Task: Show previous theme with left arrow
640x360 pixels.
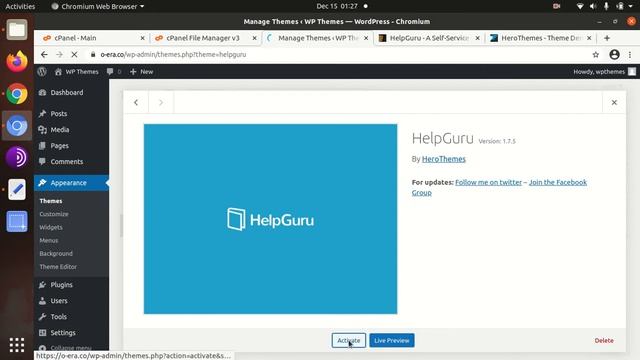Action: (x=136, y=102)
